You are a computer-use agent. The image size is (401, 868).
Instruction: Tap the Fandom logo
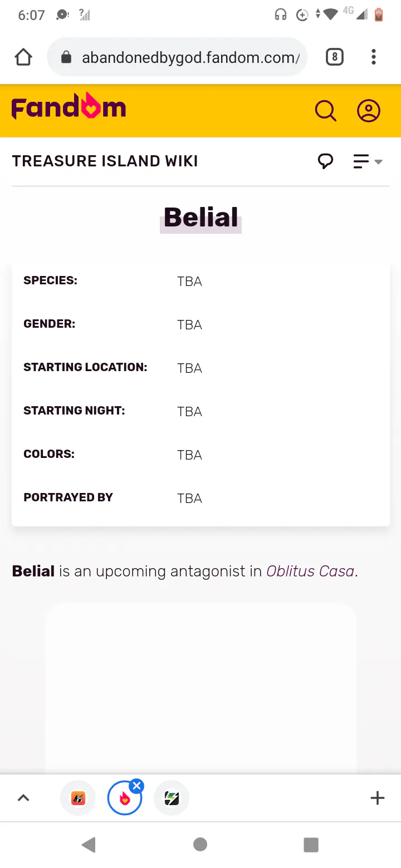(x=69, y=108)
